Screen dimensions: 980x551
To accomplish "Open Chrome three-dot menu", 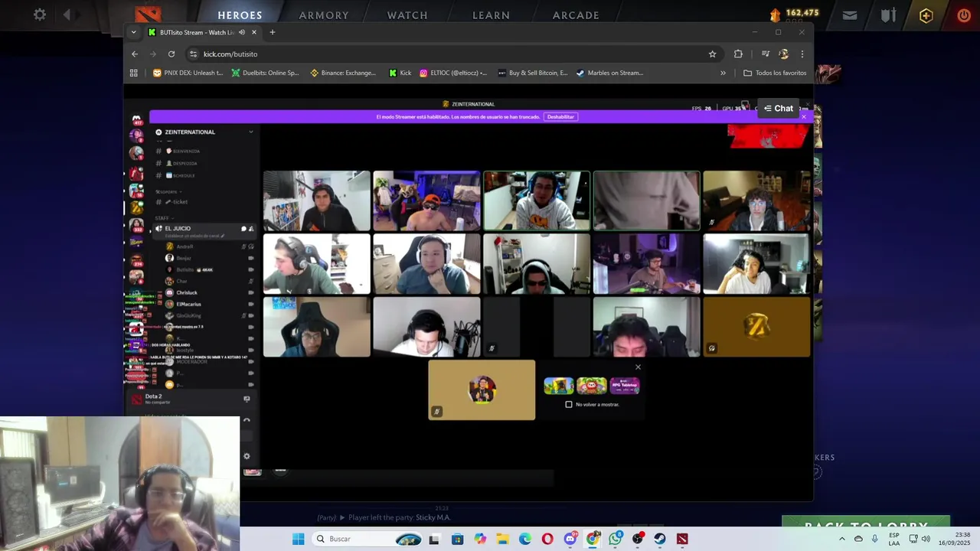I will [x=802, y=54].
